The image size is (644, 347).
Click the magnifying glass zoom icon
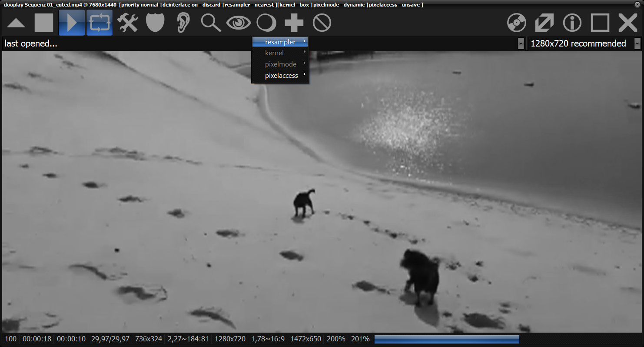211,23
